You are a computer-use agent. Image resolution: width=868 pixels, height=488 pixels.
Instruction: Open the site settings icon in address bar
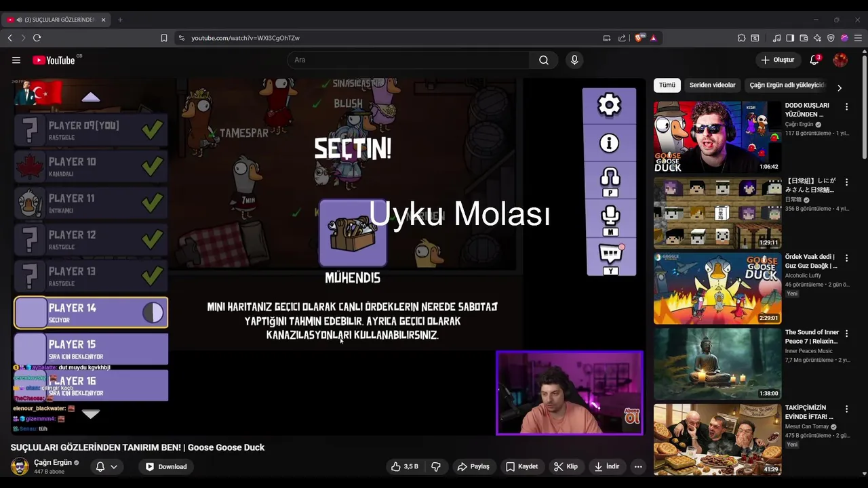[x=181, y=38]
